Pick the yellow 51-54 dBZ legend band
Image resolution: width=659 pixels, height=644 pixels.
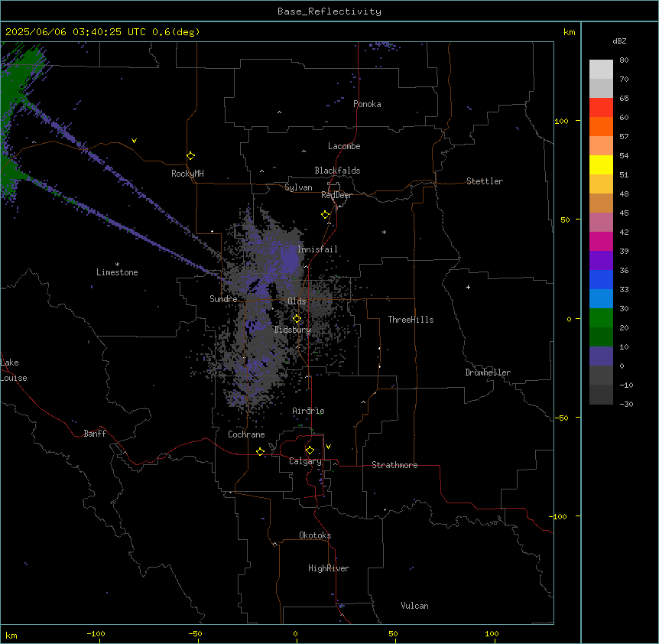[601, 165]
